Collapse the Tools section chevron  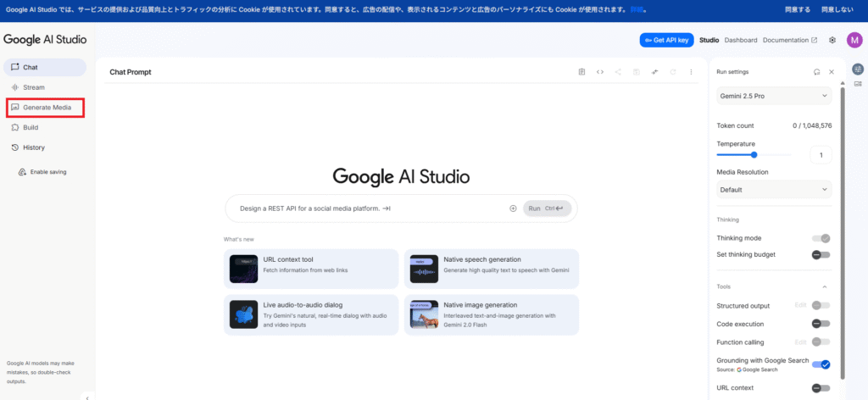click(824, 286)
